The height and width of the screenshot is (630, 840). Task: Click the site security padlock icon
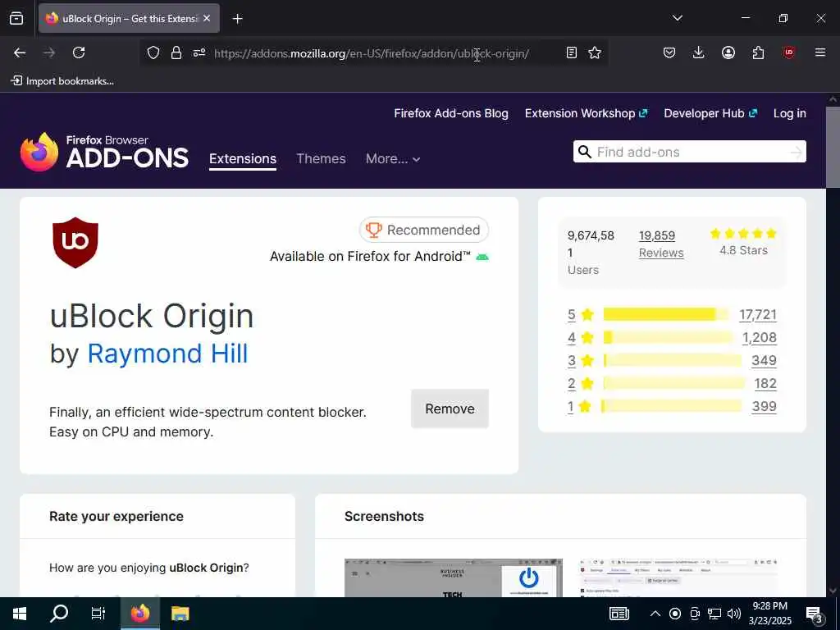coord(176,52)
